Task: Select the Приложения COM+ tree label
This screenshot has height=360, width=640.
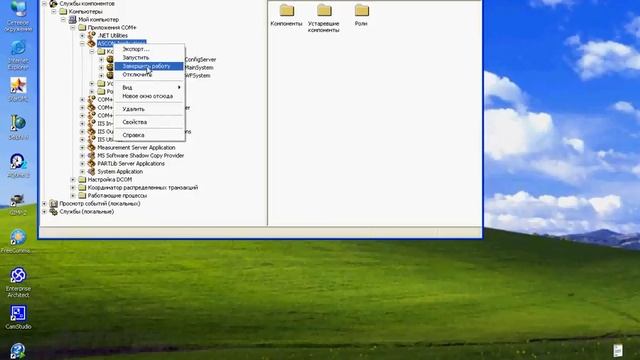Action: point(112,28)
